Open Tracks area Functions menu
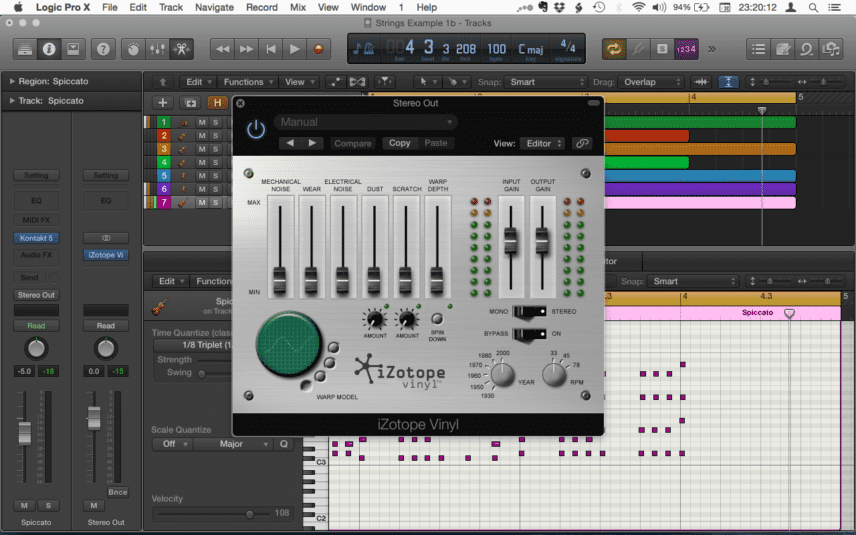 [247, 82]
